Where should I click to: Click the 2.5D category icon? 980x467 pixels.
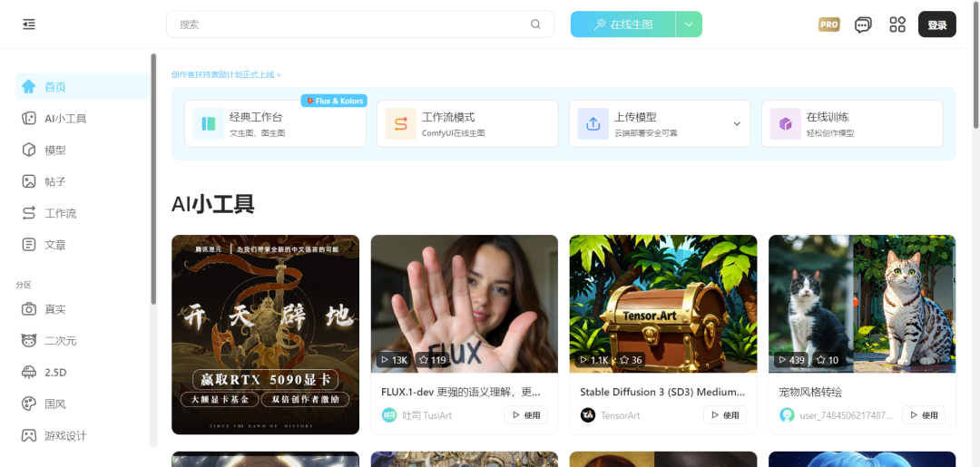click(x=29, y=372)
